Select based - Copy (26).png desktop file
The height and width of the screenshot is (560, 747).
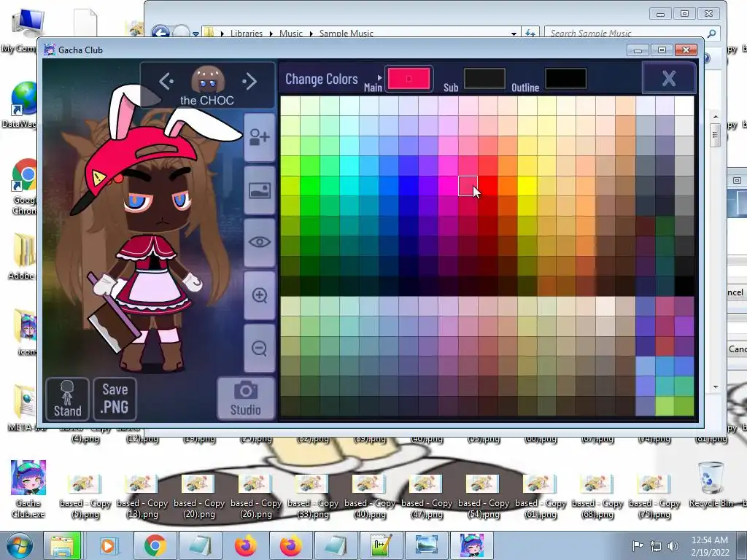256,496
